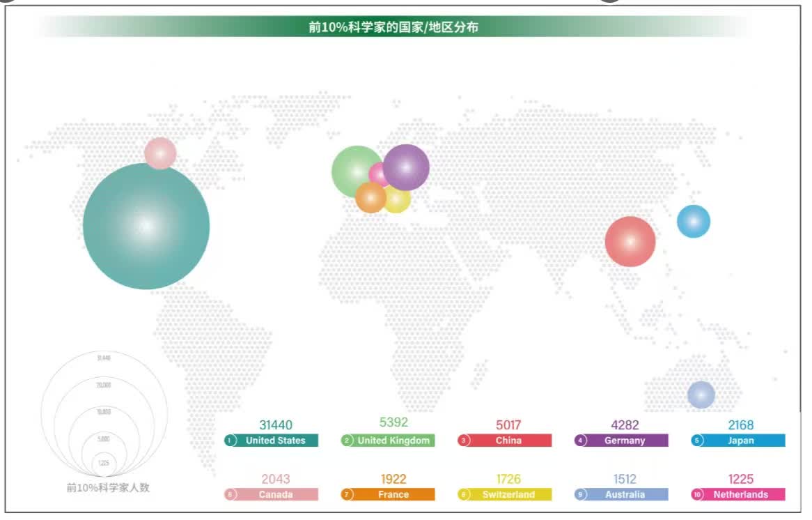Click the large teal United States bubble
Screen dimensions: 812x520
click(146, 227)
